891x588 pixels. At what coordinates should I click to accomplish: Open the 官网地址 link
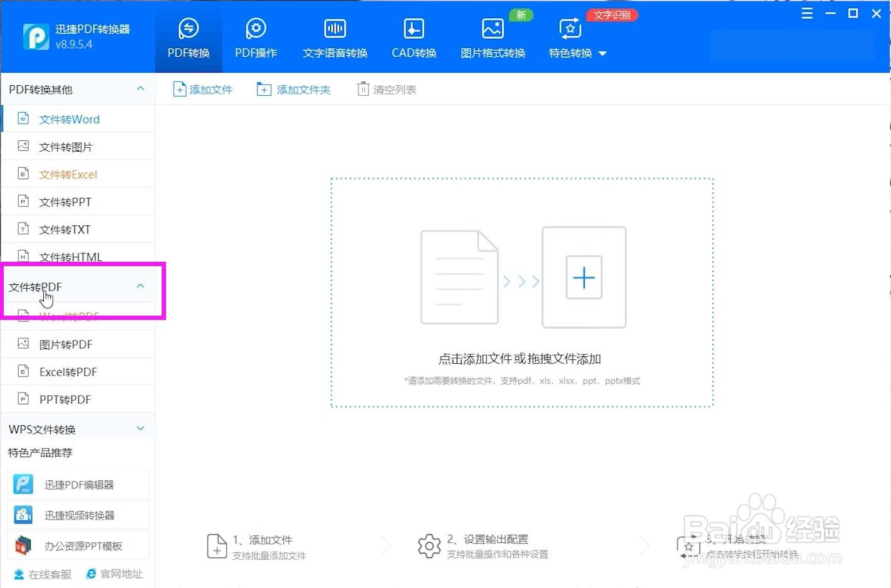pos(115,574)
